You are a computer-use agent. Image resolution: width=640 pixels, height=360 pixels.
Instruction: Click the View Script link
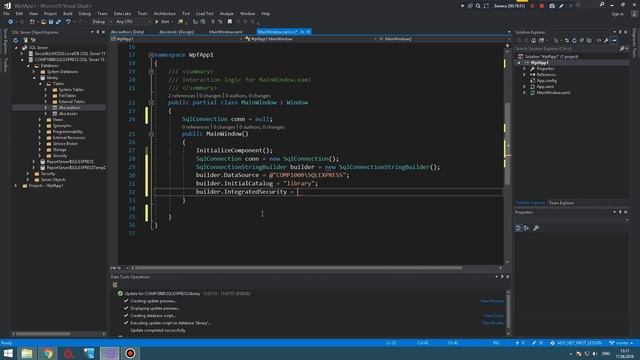[x=493, y=316]
